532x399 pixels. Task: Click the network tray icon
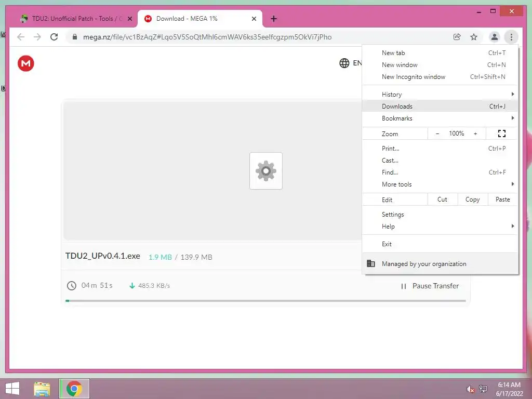click(483, 389)
